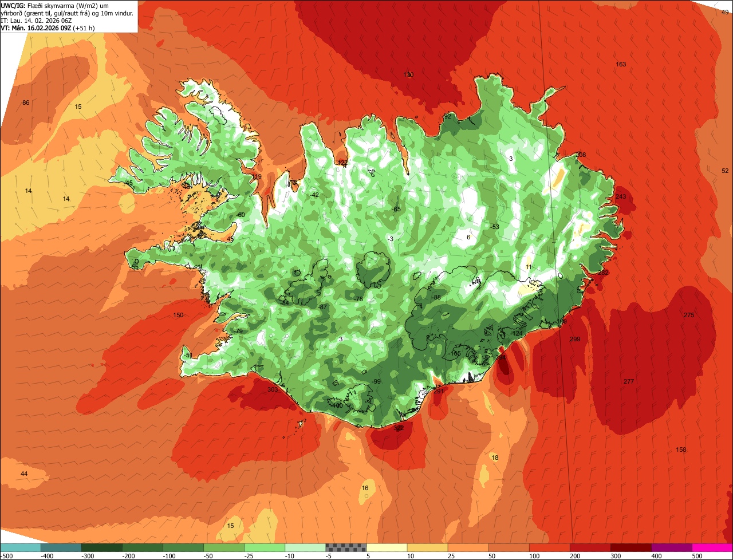Pick the legend swatch between -300 and -200

tap(101, 547)
